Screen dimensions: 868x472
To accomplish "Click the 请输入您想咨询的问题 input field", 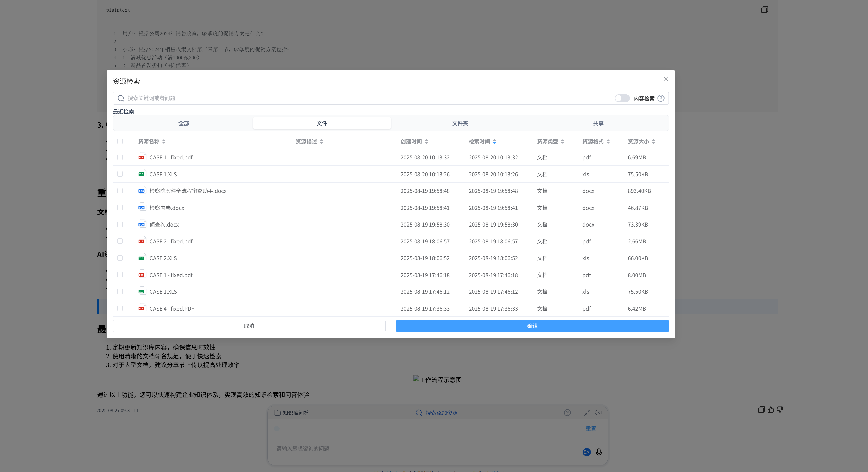I will point(371,449).
